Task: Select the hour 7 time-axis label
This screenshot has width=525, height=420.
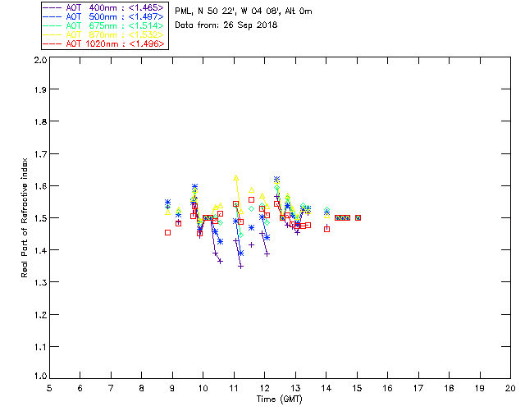Action: [x=111, y=388]
